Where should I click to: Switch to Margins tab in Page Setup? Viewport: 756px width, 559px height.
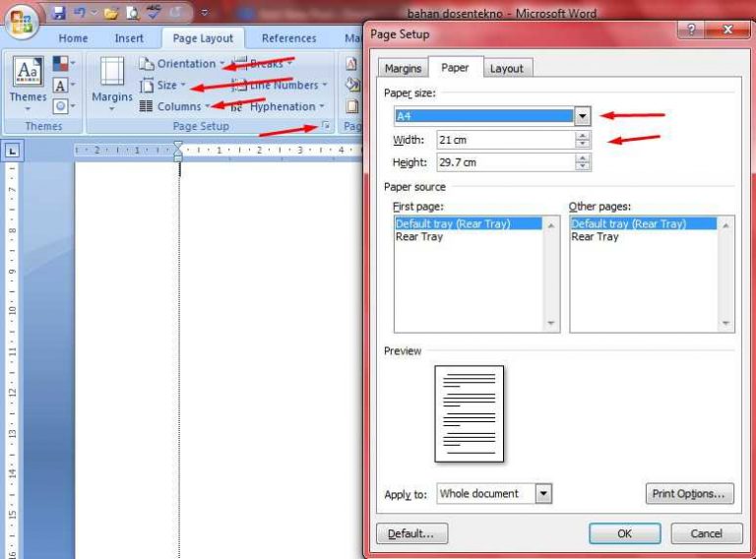point(403,69)
